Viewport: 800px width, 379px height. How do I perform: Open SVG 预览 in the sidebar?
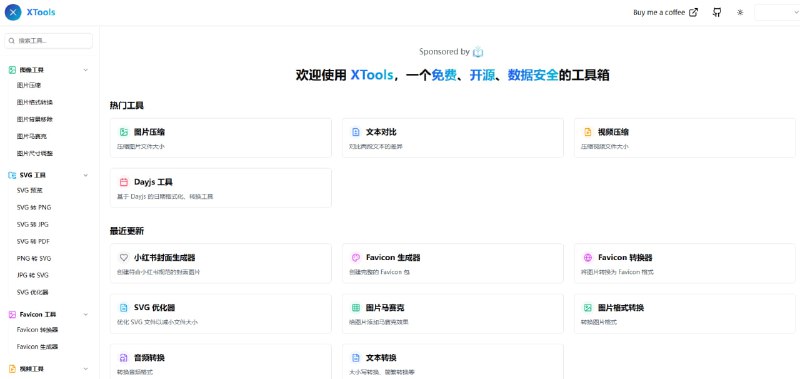[30, 190]
